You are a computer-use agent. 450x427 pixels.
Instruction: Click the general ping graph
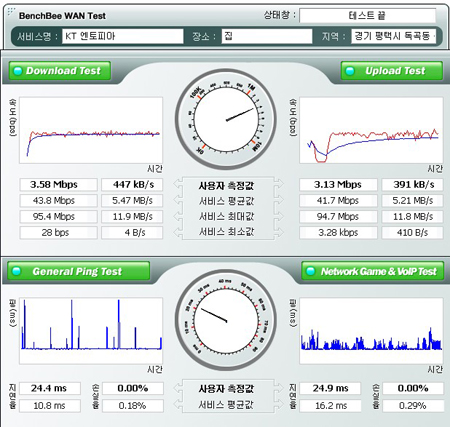[91, 331]
